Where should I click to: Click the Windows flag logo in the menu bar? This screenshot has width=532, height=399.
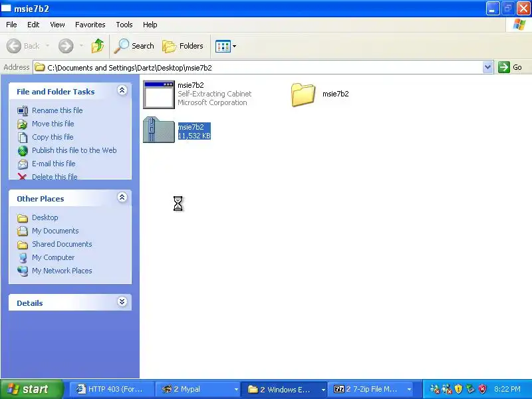519,25
